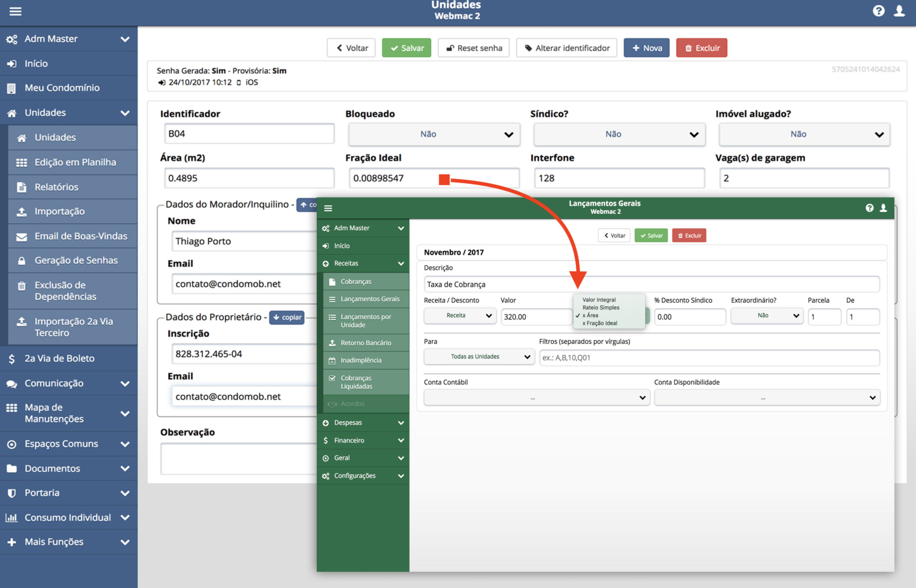
Task: Open the user profile icon in the blue header
Action: click(x=899, y=11)
